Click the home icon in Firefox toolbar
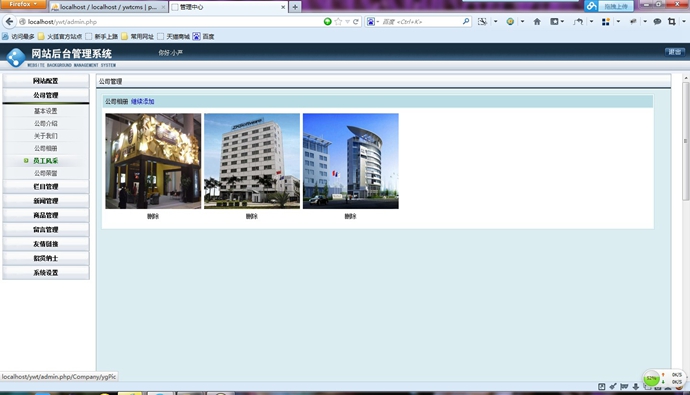 pos(537,22)
